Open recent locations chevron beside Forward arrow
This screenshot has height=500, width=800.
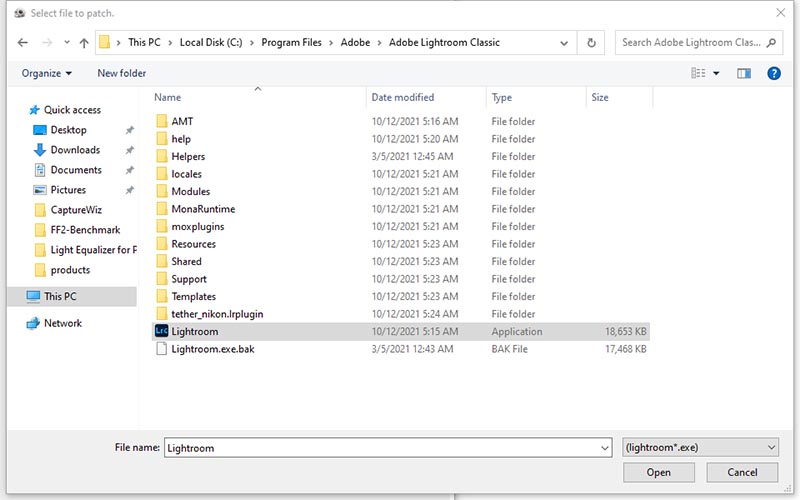[67, 43]
